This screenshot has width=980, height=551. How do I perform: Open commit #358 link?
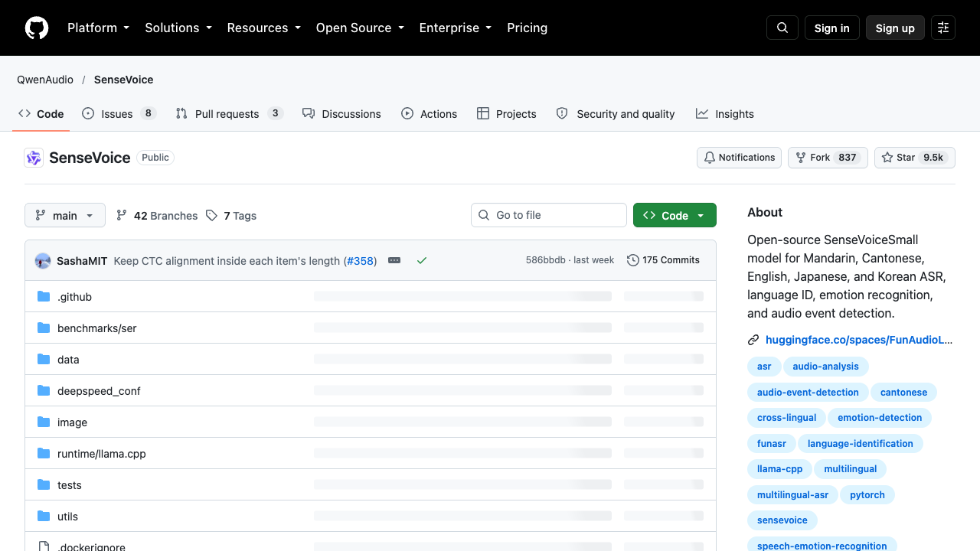360,261
